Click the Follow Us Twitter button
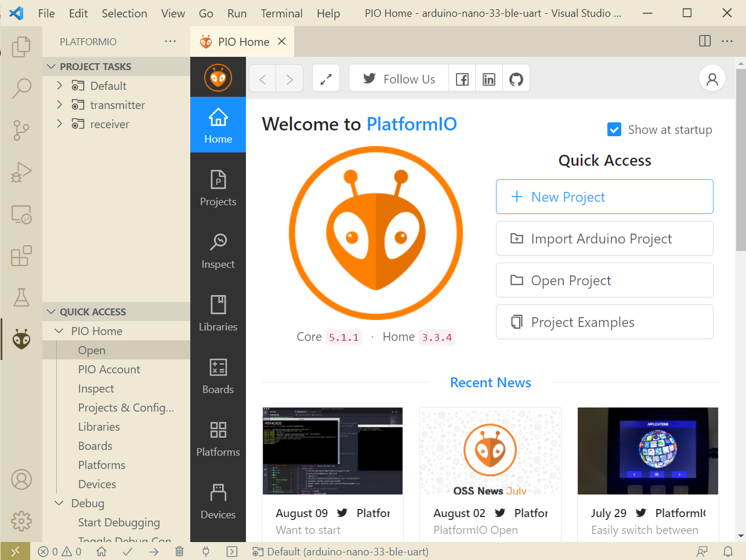The height and width of the screenshot is (560, 746). pyautogui.click(x=399, y=79)
